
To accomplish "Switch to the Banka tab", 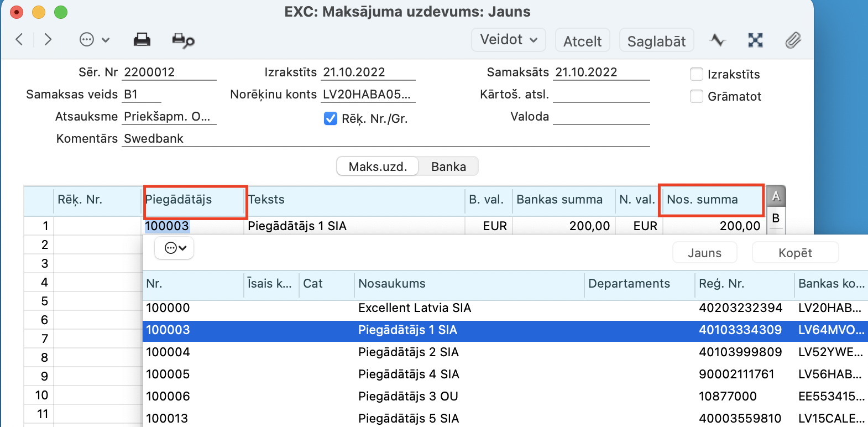I will (x=448, y=166).
